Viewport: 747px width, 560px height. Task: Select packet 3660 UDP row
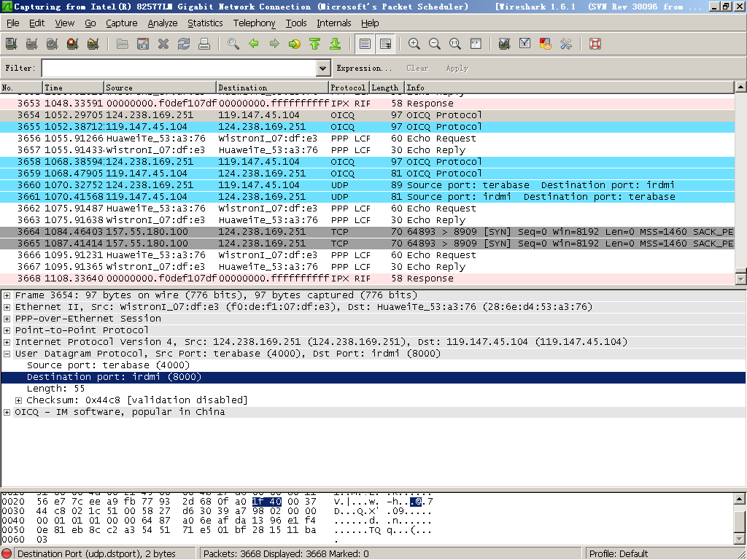click(x=368, y=185)
